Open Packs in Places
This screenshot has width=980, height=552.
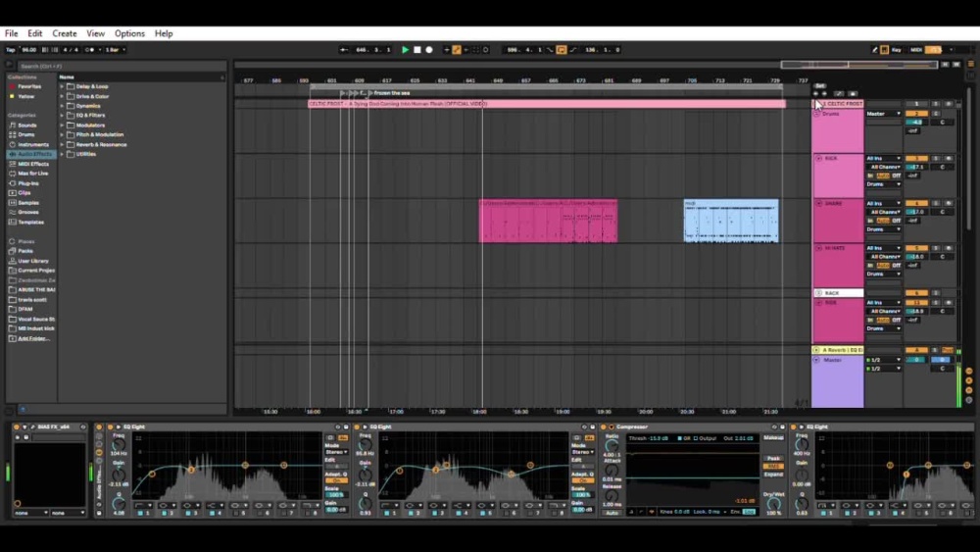point(25,251)
